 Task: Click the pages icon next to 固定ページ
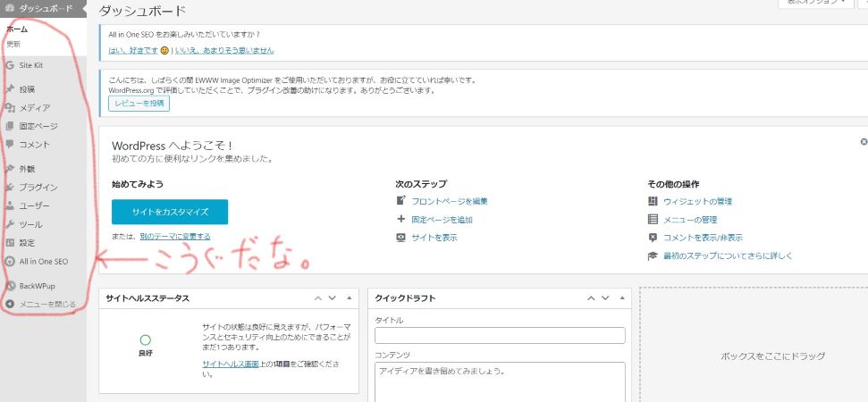[x=10, y=126]
